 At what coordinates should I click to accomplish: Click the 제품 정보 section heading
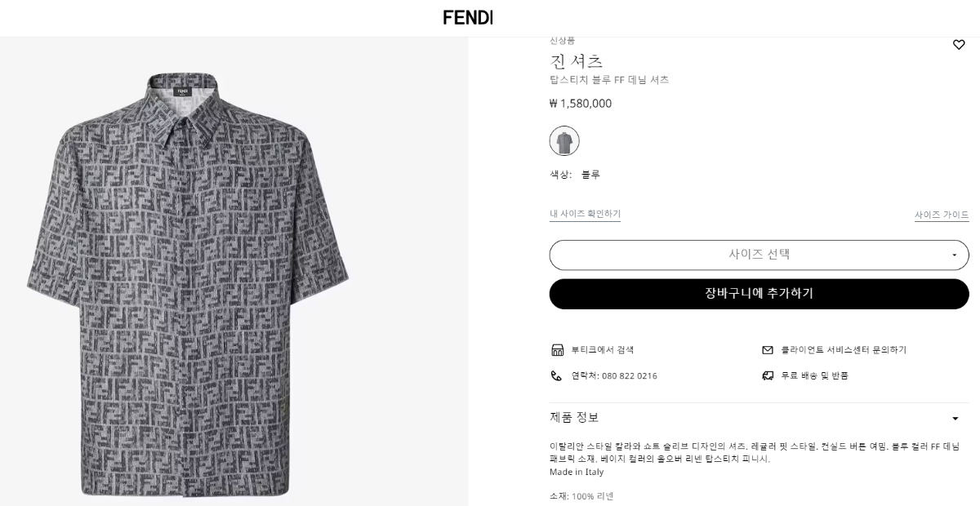[574, 418]
